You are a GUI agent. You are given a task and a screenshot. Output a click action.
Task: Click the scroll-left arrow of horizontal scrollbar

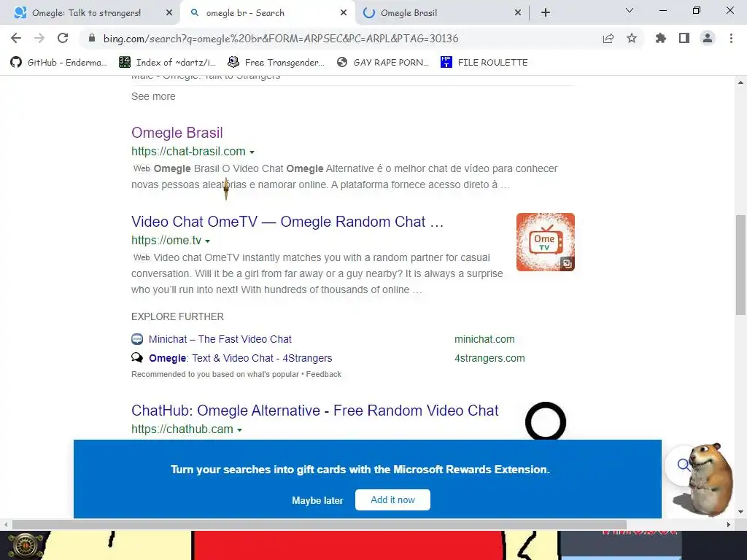click(6, 524)
